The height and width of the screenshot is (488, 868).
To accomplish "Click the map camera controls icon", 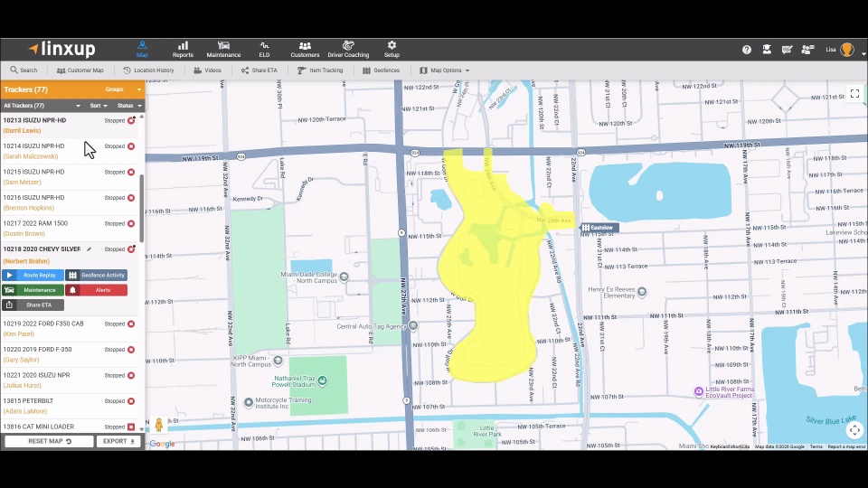I will (854, 430).
